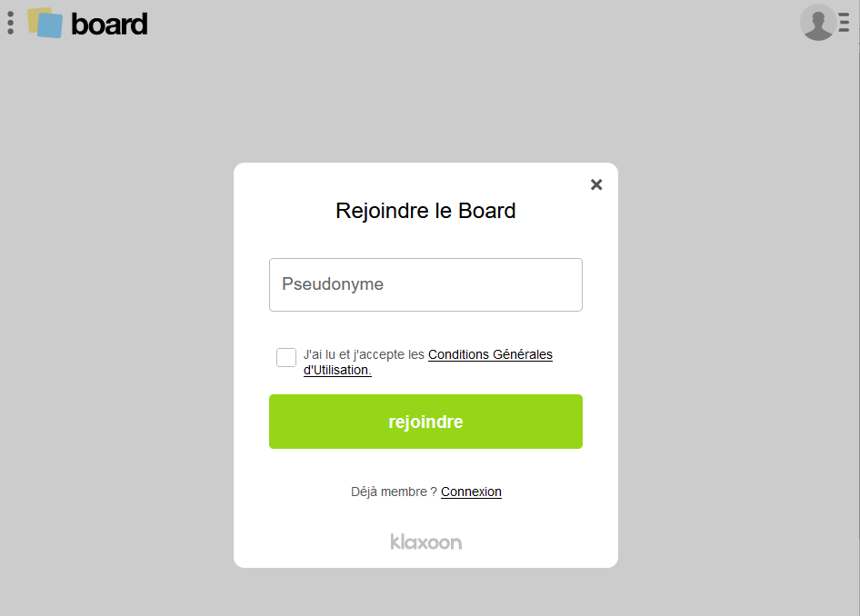This screenshot has width=860, height=616.
Task: Click the underlined 'd'Utilisation.' link text
Action: click(337, 371)
